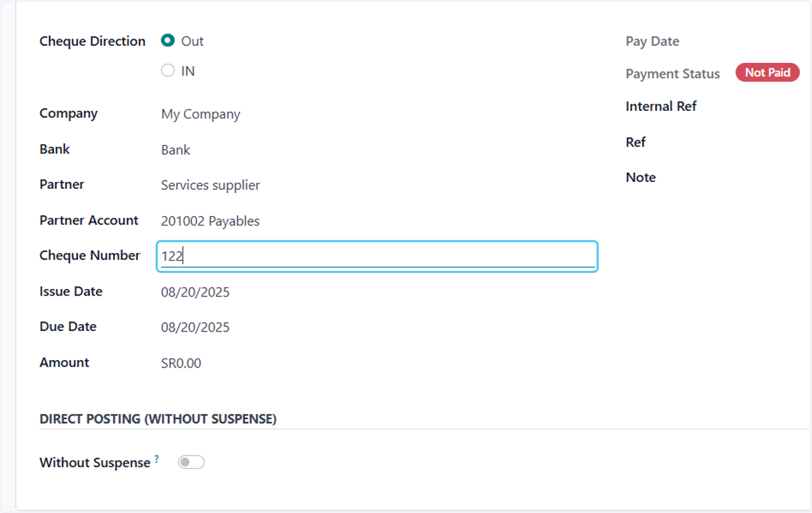Select the Out cheque direction radio
This screenshot has width=812, height=513.
[168, 41]
